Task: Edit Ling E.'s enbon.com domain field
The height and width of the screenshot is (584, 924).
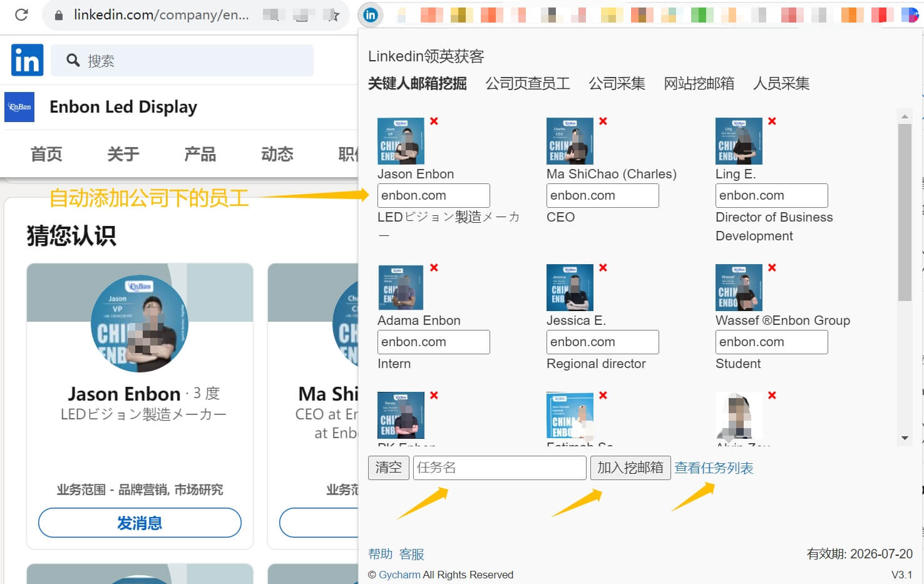Action: point(772,195)
